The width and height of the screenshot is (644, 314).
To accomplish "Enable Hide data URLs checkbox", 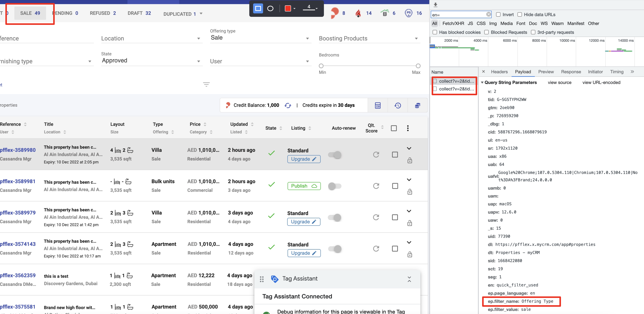I will coord(519,15).
